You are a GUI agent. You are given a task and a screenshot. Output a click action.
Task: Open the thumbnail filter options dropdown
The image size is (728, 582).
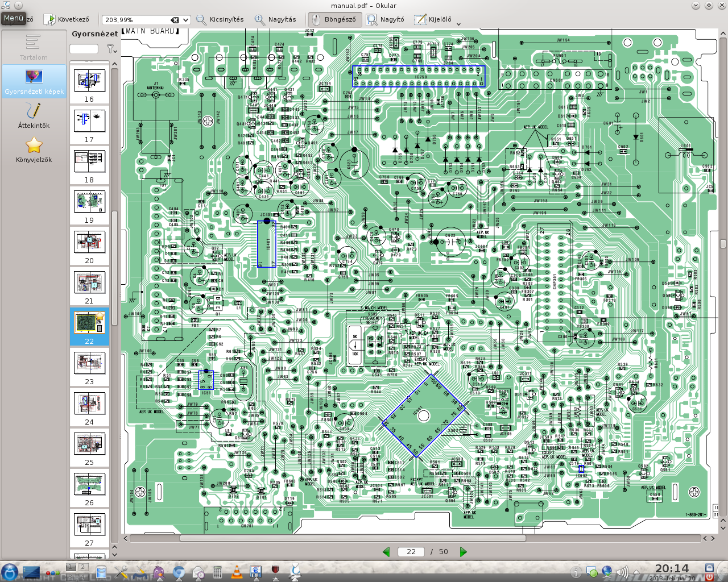point(111,49)
